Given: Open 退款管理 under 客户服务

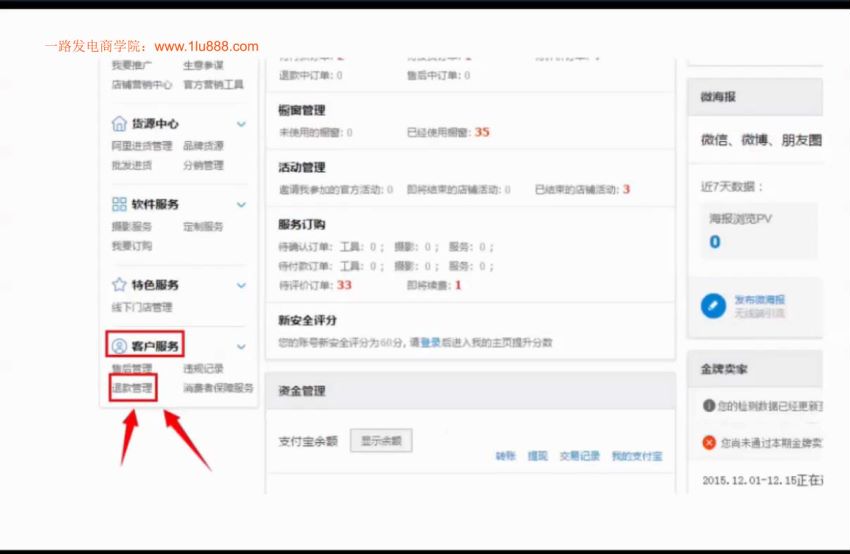Looking at the screenshot, I should [132, 388].
